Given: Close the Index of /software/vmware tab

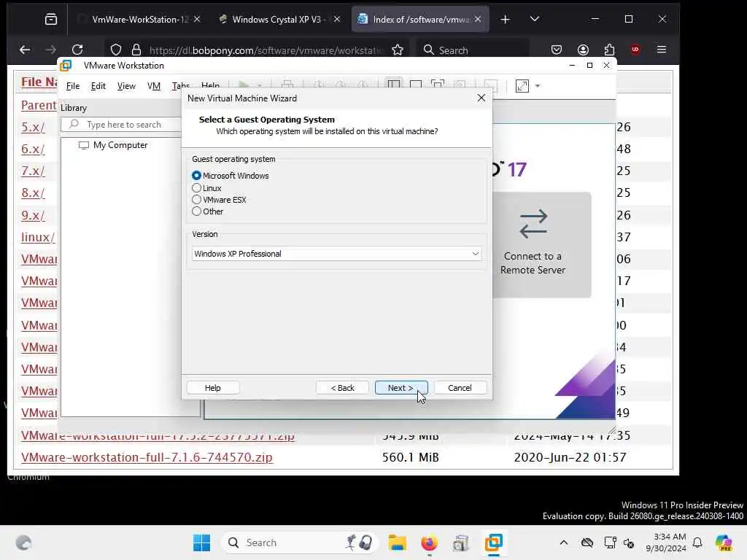Looking at the screenshot, I should pos(478,19).
